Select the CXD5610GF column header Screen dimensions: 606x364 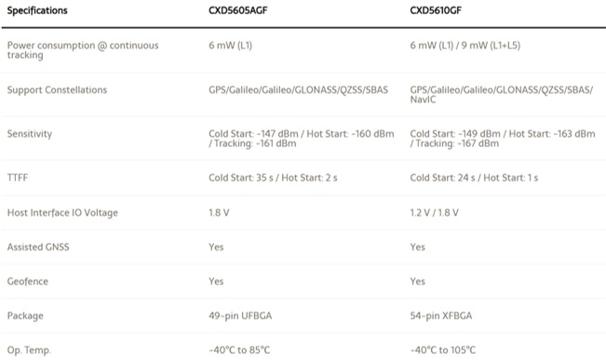click(x=436, y=10)
